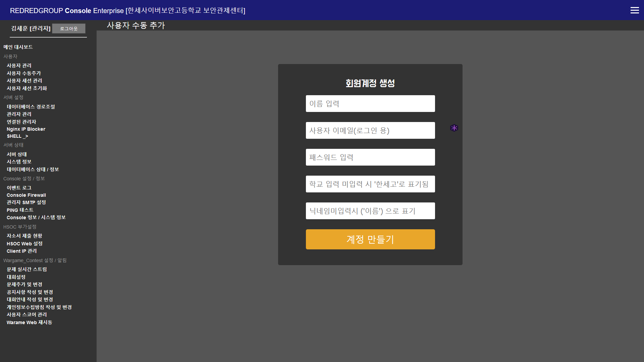This screenshot has height=362, width=644.
Task: Focus the 이름 입력 name field
Action: pyautogui.click(x=370, y=104)
